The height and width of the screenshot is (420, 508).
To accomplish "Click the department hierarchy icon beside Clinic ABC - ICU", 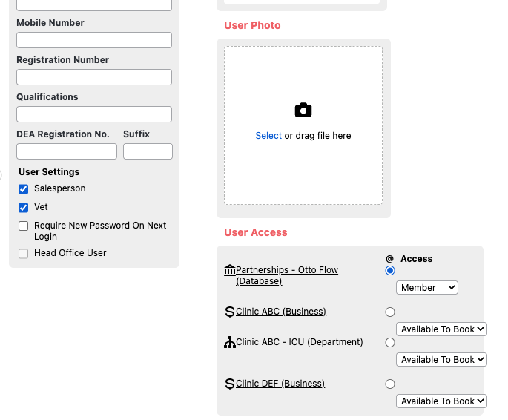I will coord(229,342).
